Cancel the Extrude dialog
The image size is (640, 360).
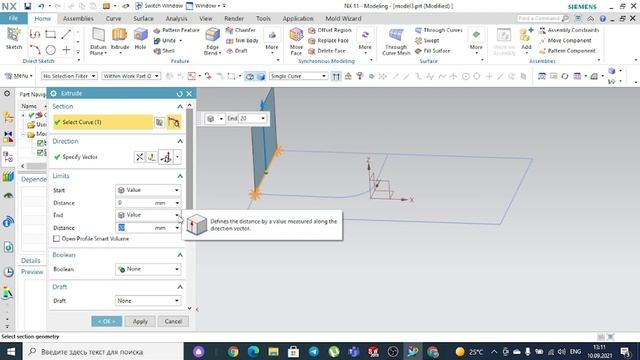pos(173,321)
